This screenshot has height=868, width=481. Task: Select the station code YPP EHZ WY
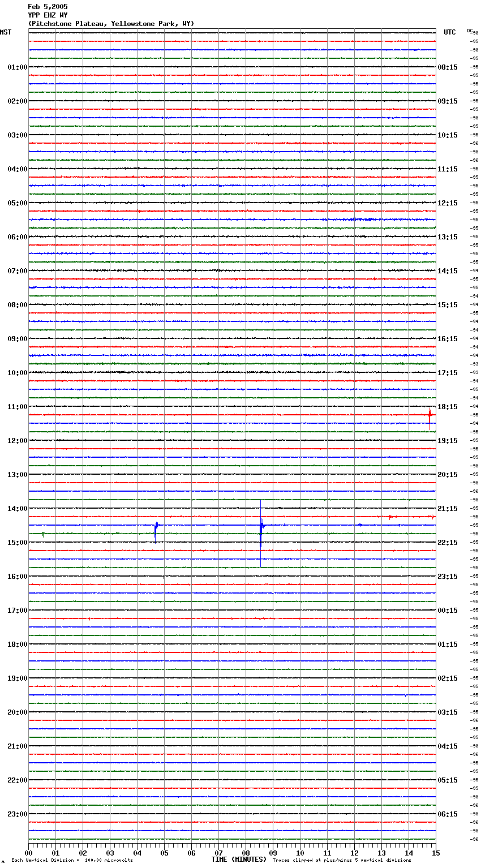48,15
